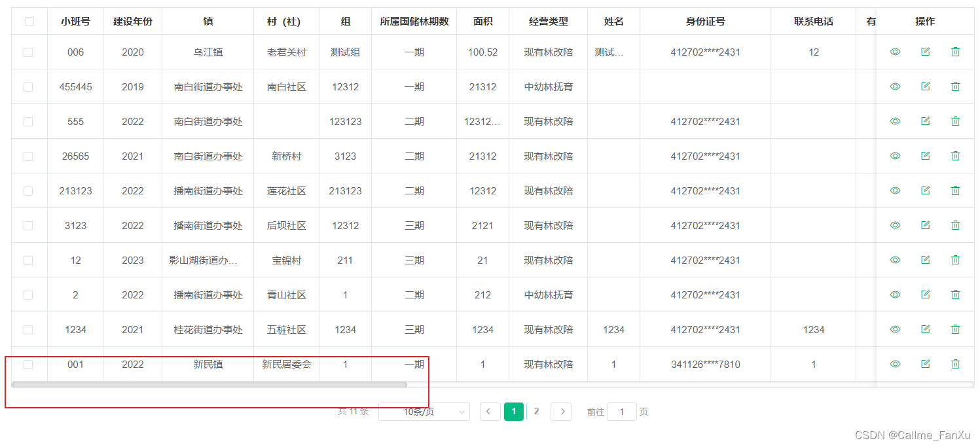The width and height of the screenshot is (980, 447).
Task: View record 213123 莲花社区 details
Action: [895, 190]
